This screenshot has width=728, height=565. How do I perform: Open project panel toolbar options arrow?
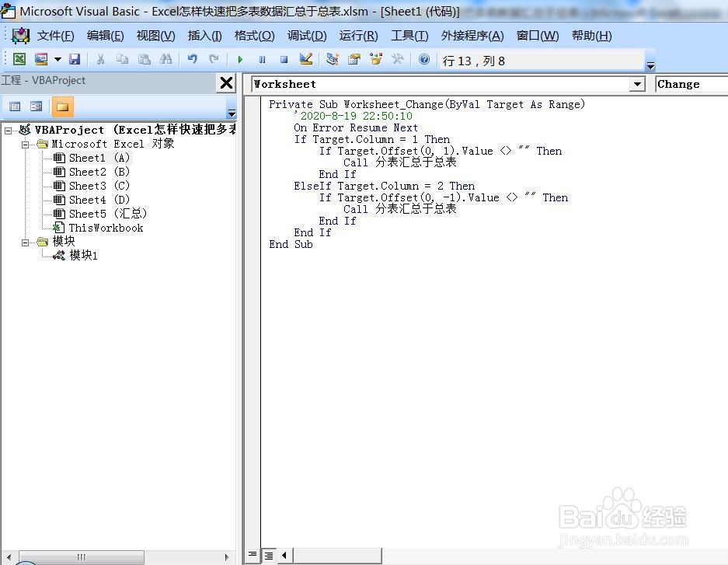(232, 113)
